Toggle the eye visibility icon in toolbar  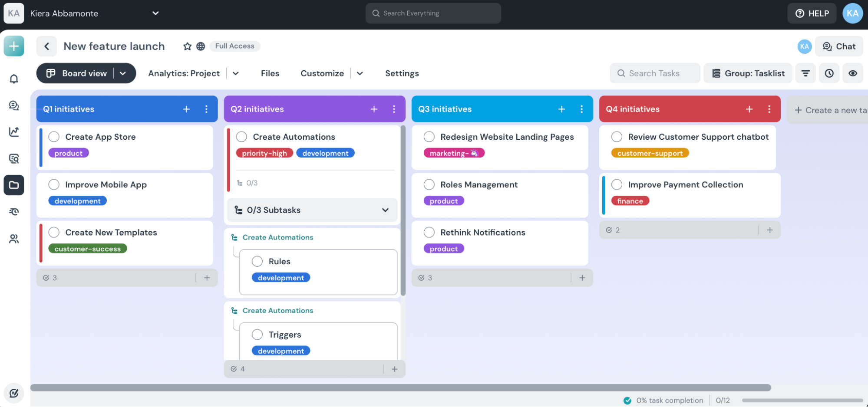point(853,73)
